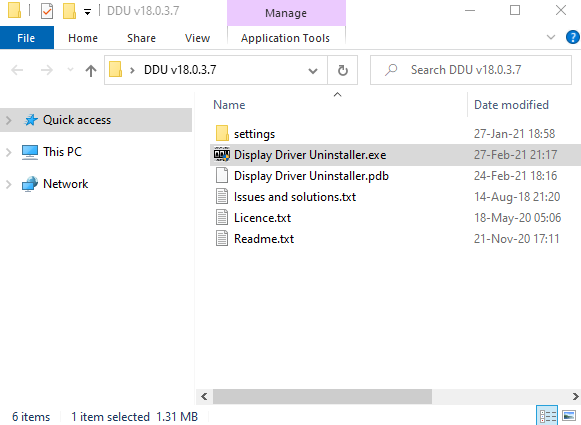The image size is (581, 425).
Task: Switch to the View ribbon tab
Action: click(197, 38)
